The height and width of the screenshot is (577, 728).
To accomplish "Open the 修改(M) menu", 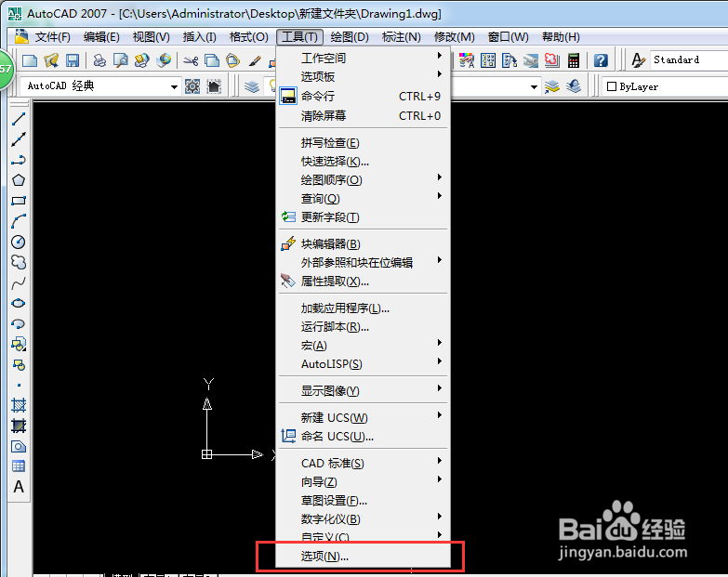I will pyautogui.click(x=454, y=36).
